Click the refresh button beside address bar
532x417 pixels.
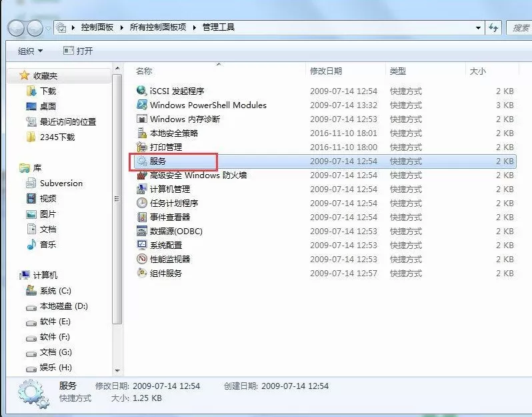click(x=493, y=27)
